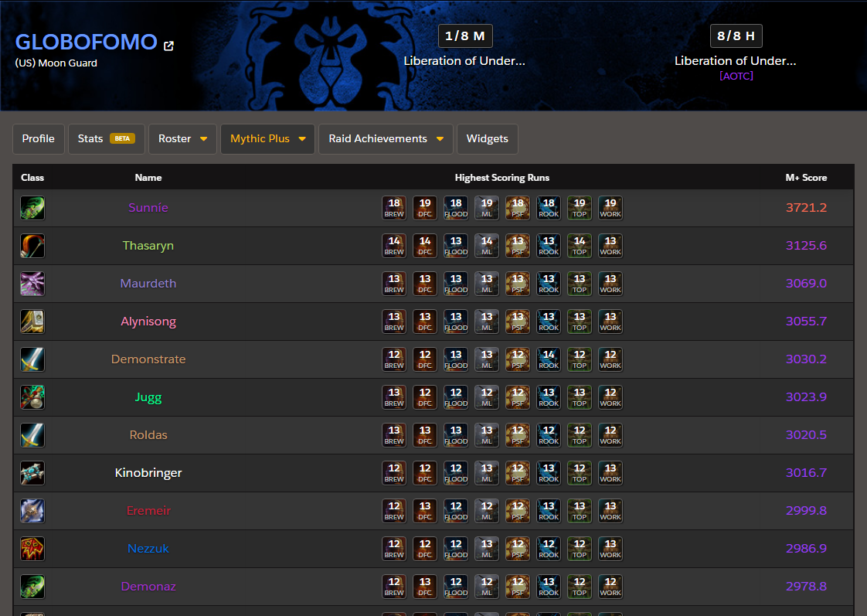Open Demonaz's character profile link
This screenshot has height=616, width=867.
tap(148, 587)
